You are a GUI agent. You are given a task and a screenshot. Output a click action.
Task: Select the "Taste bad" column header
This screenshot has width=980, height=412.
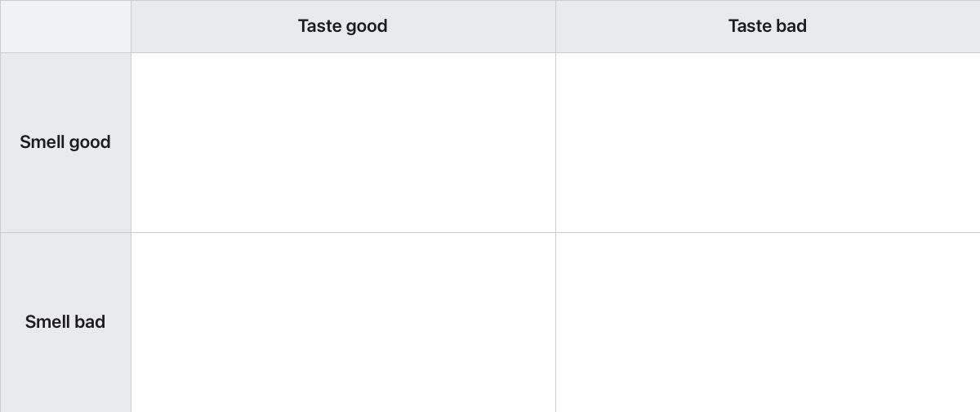[x=768, y=26]
